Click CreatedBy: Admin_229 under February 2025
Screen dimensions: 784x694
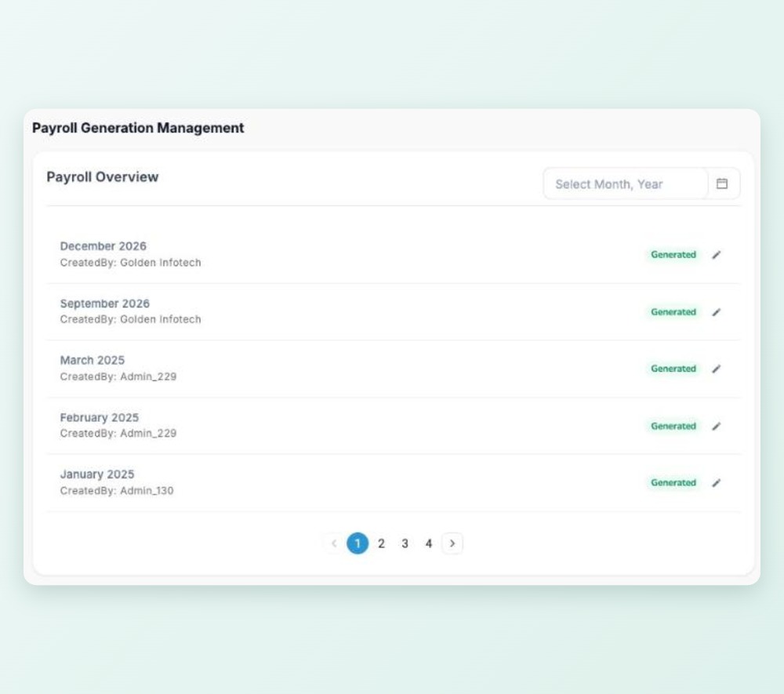[x=118, y=434]
